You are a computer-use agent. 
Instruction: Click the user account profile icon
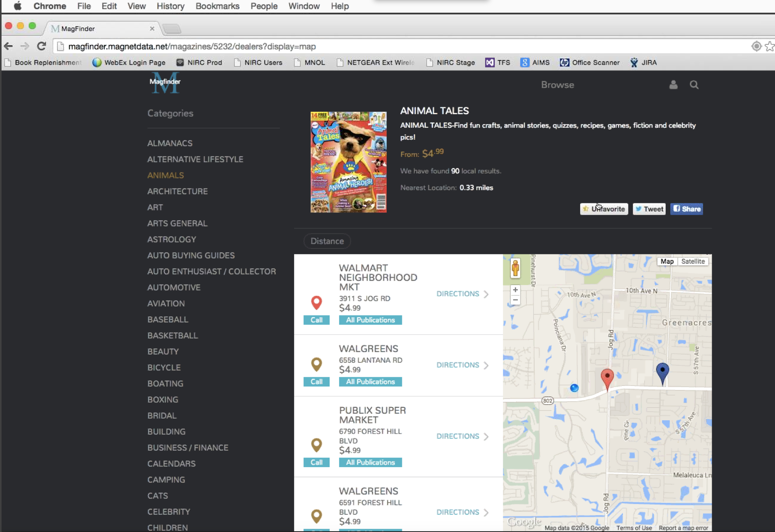[673, 85]
